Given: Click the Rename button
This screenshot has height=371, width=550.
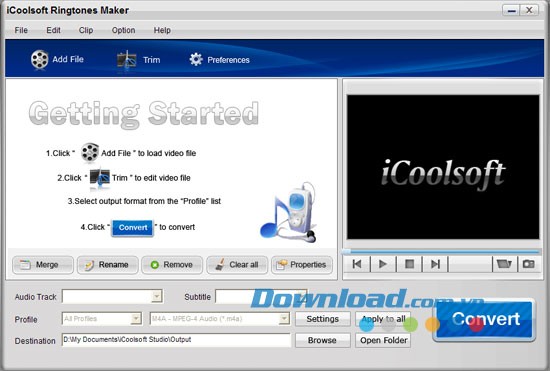Looking at the screenshot, I should (x=108, y=265).
